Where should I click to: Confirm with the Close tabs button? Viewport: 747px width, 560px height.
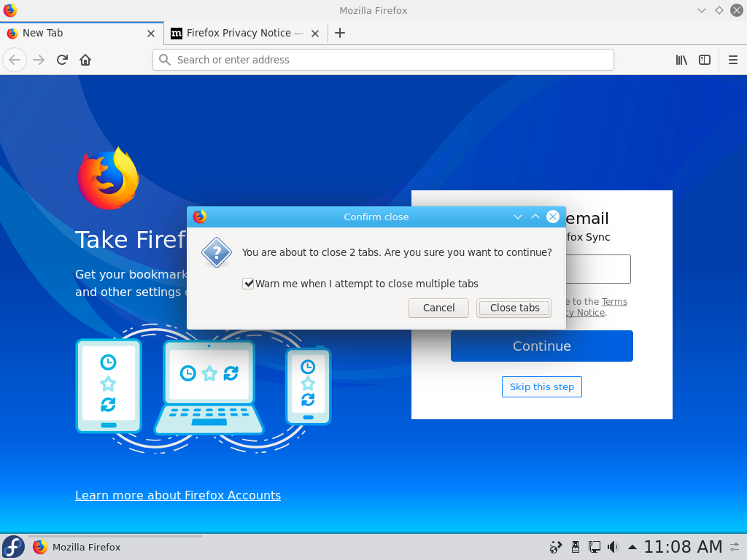pyautogui.click(x=514, y=308)
